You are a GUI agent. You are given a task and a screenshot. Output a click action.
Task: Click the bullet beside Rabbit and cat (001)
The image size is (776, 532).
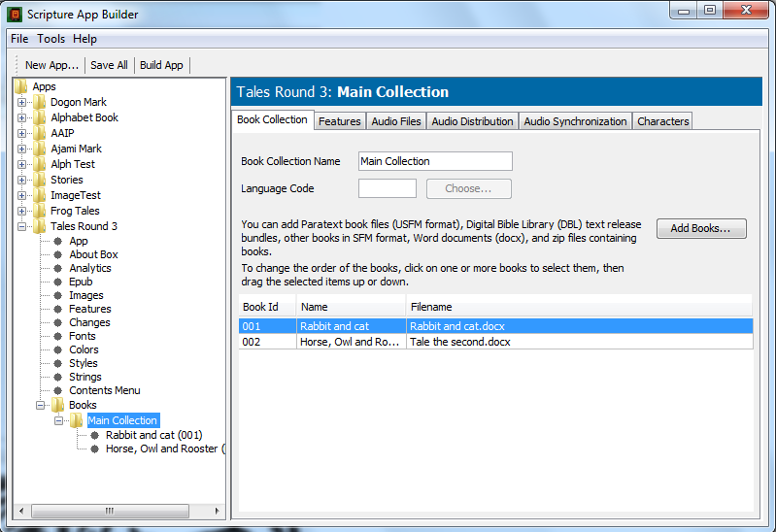coord(94,435)
